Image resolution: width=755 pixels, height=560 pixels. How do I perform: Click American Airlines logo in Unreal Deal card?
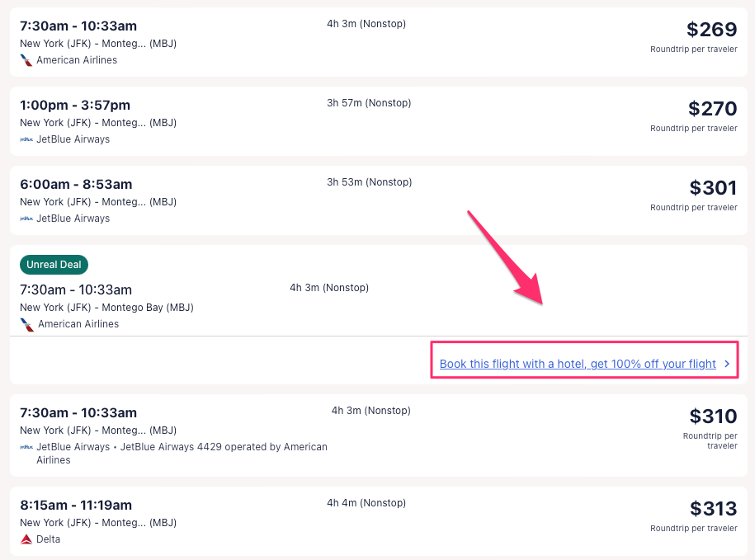point(26,324)
